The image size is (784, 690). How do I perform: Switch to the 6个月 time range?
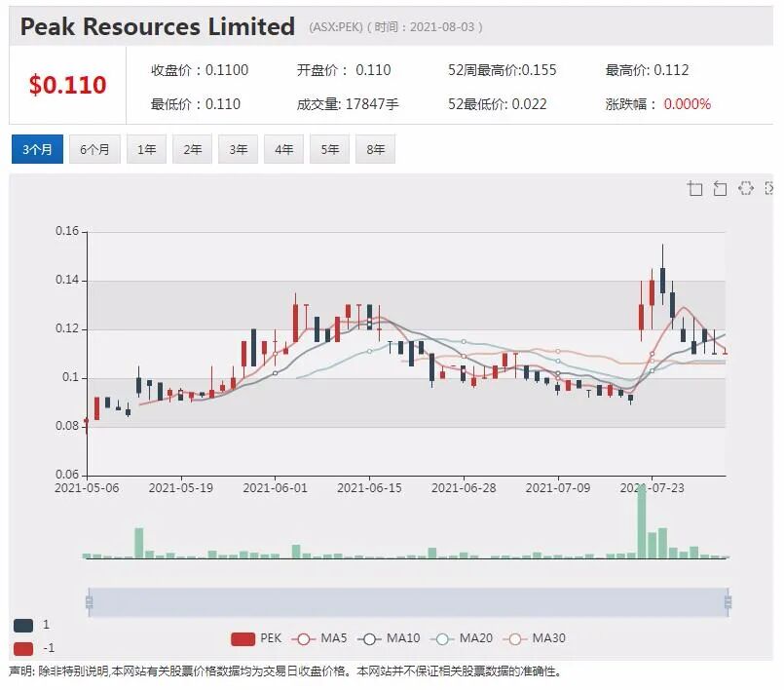pos(94,149)
